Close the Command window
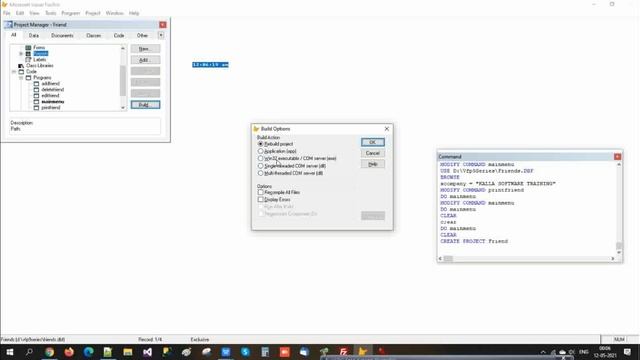This screenshot has width=640, height=360. pos(618,157)
